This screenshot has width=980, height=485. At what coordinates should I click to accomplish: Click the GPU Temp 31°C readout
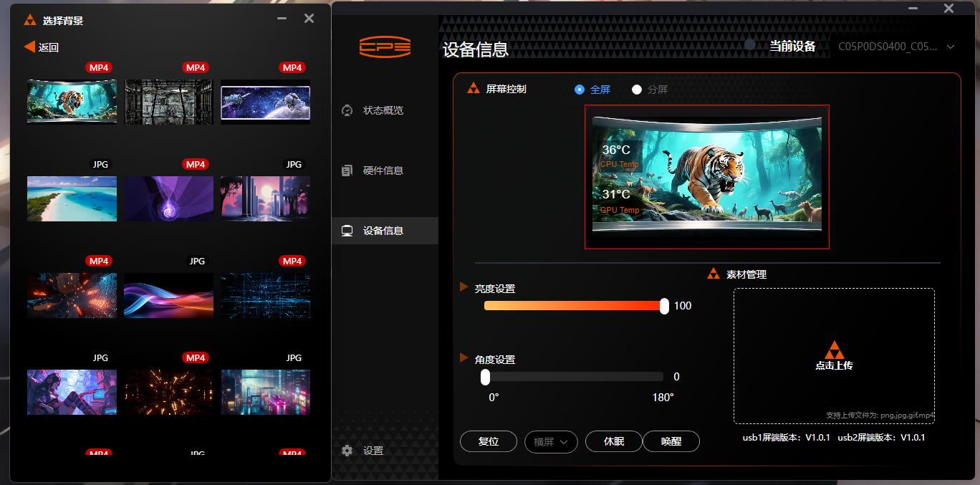pos(619,201)
